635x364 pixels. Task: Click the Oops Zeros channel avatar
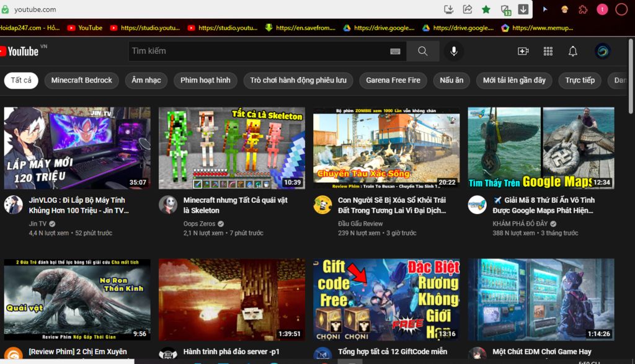(x=168, y=205)
